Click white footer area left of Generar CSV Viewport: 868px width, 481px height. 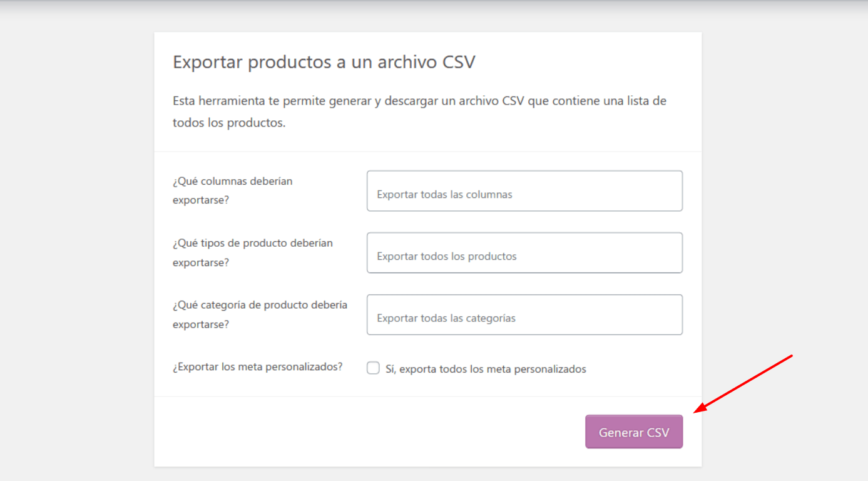coord(369,432)
